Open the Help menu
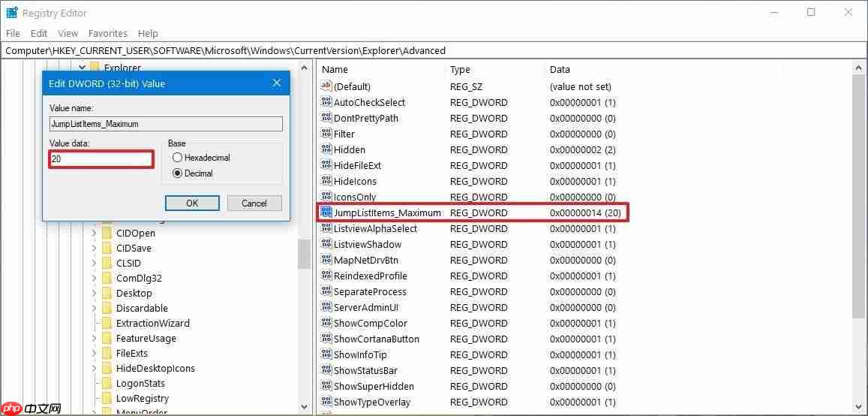This screenshot has width=868, height=416. tap(148, 33)
